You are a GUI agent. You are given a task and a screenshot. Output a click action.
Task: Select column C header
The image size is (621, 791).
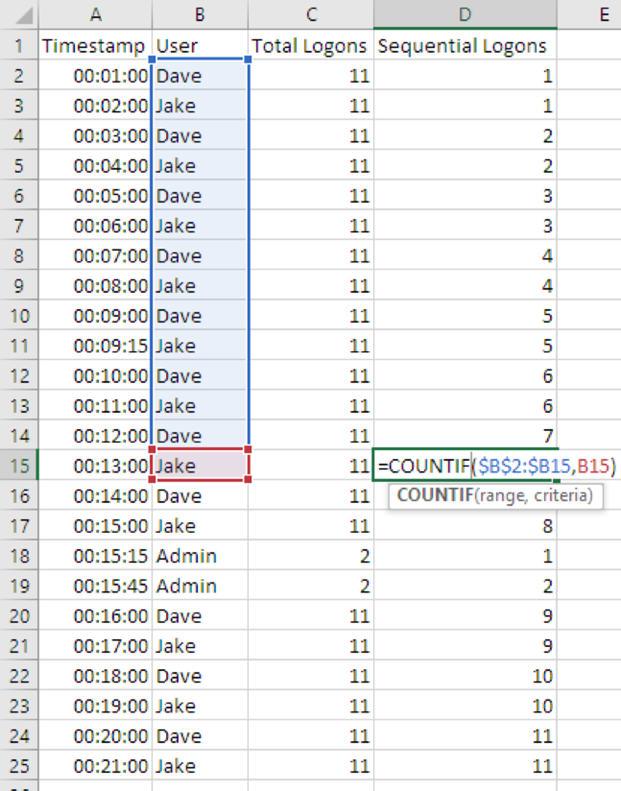point(311,14)
